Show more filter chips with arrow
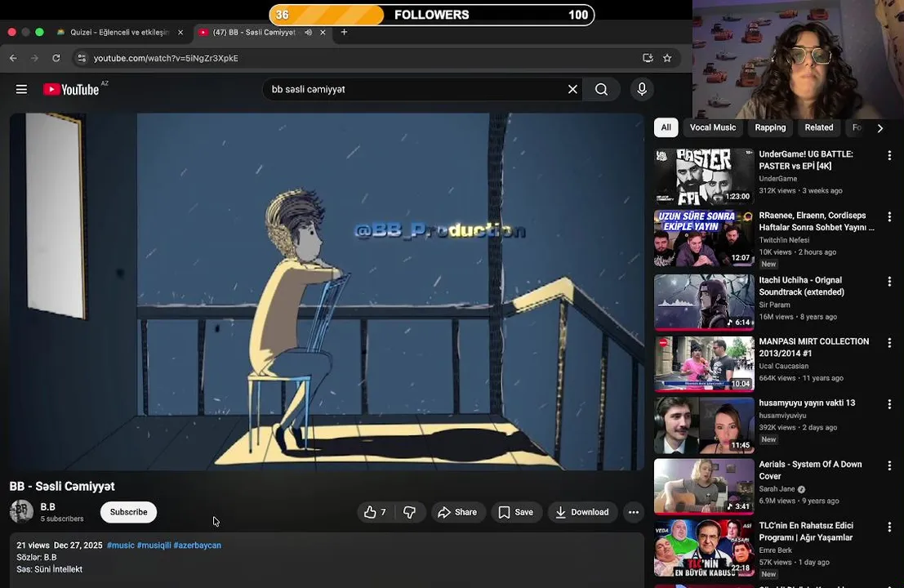 click(x=880, y=128)
